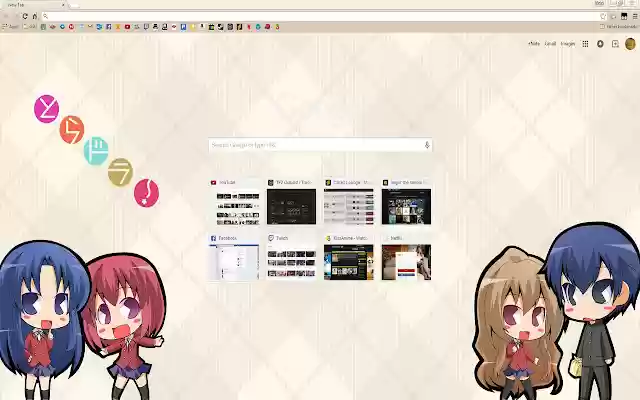Open the Other bookmarks folder
The width and height of the screenshot is (640, 400).
coord(618,27)
